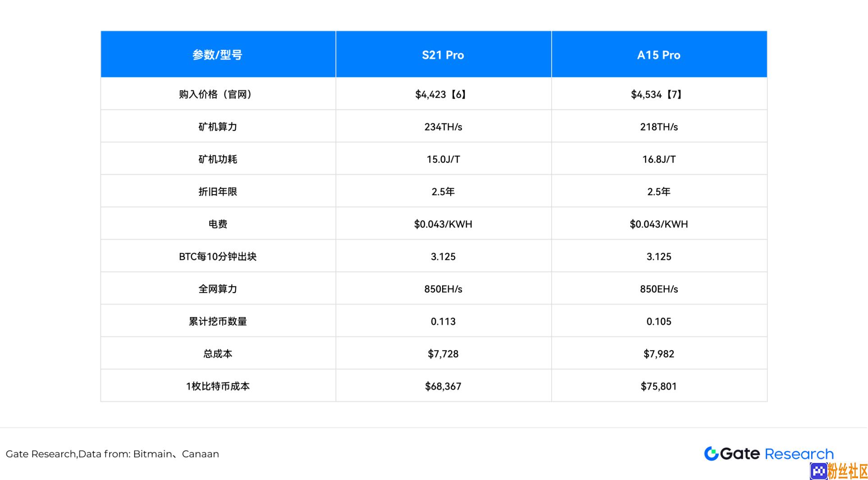Click 850EH/s under S21 Pro
The image size is (868, 480).
coord(443,289)
